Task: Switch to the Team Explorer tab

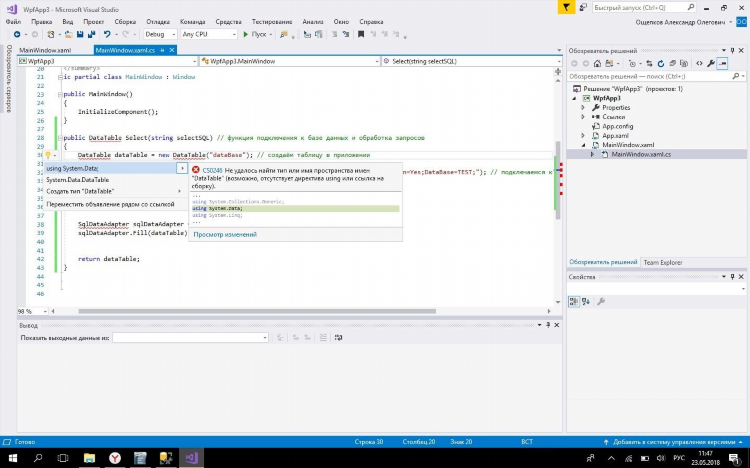Action: (x=662, y=262)
